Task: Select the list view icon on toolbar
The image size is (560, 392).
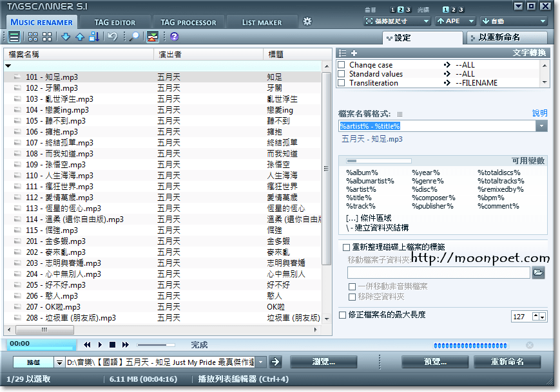Action: pos(14,37)
